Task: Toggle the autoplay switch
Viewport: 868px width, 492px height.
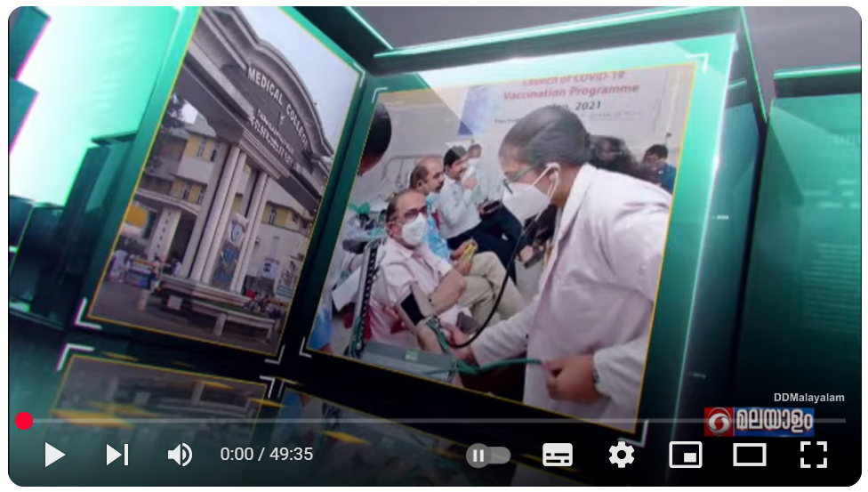Action: click(x=488, y=456)
